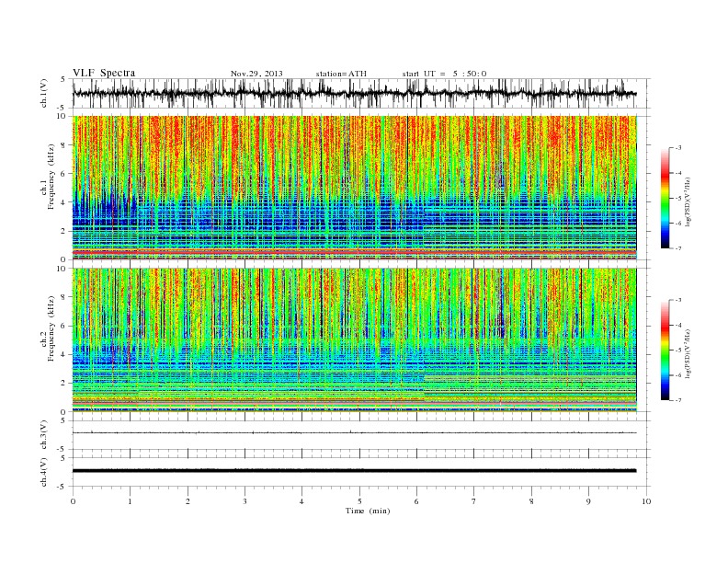Click tick label "5" on the time axis
Screen dimensions: 728x563
[x=359, y=501]
